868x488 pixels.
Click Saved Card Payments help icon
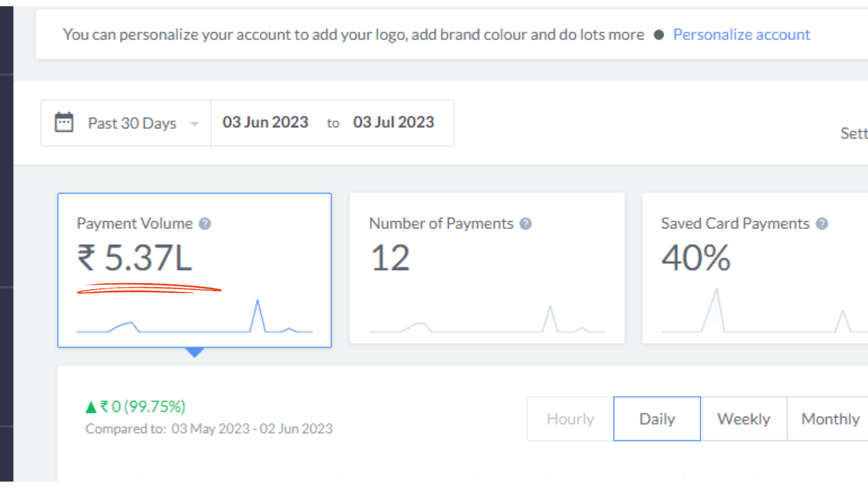822,224
